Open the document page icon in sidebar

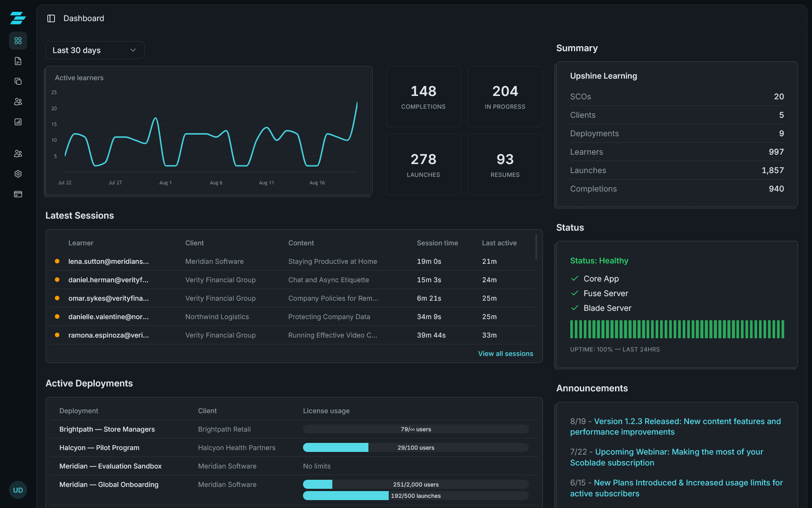click(x=18, y=61)
